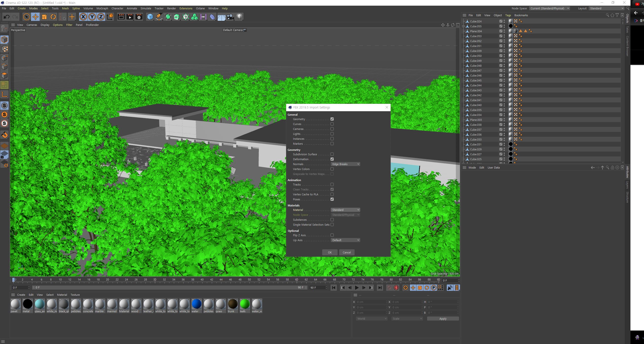Viewport: 644px width, 344px height.
Task: Uncheck Geometry in FBX import settings
Action: [x=332, y=119]
